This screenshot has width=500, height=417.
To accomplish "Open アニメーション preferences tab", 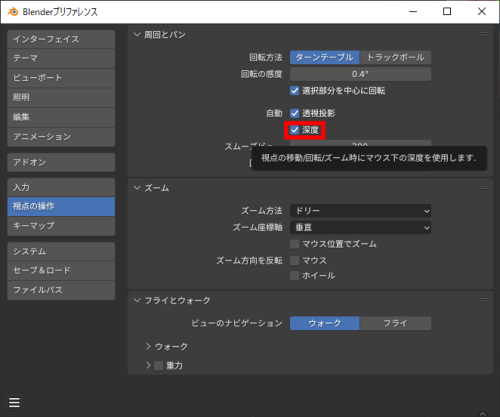I will coord(61,137).
